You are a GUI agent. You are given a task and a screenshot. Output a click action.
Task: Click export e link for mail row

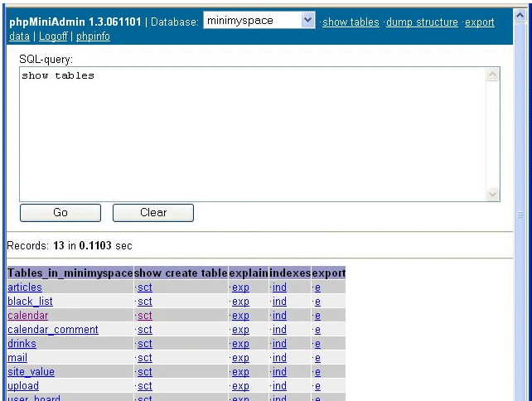click(317, 358)
